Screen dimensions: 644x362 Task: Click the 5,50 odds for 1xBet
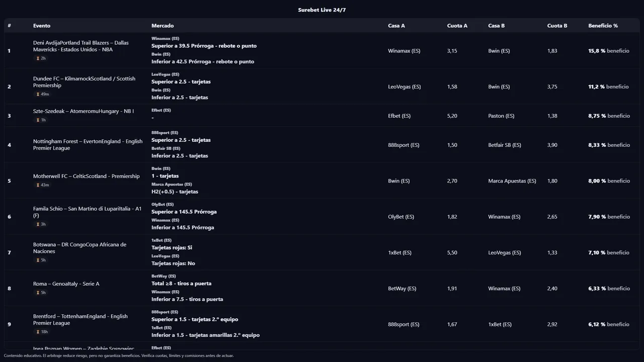452,253
